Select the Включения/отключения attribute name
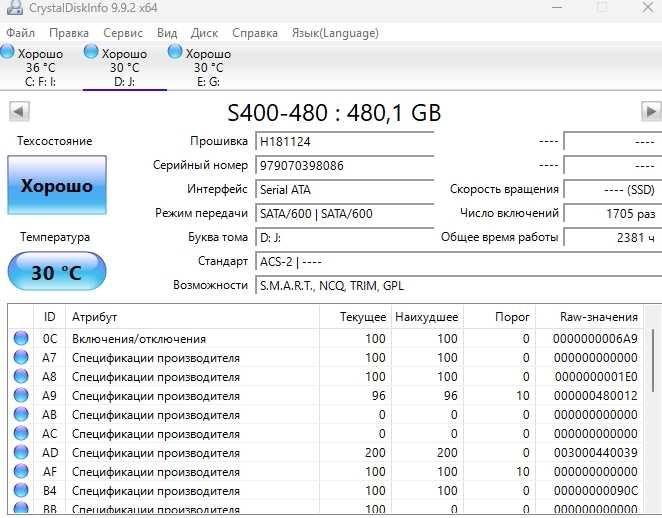This screenshot has width=662, height=518. click(139, 339)
